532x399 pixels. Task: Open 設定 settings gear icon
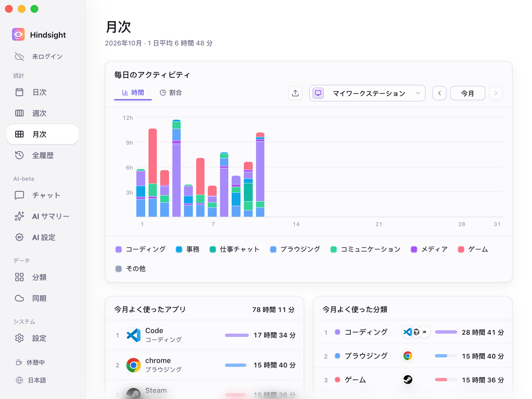pos(19,338)
